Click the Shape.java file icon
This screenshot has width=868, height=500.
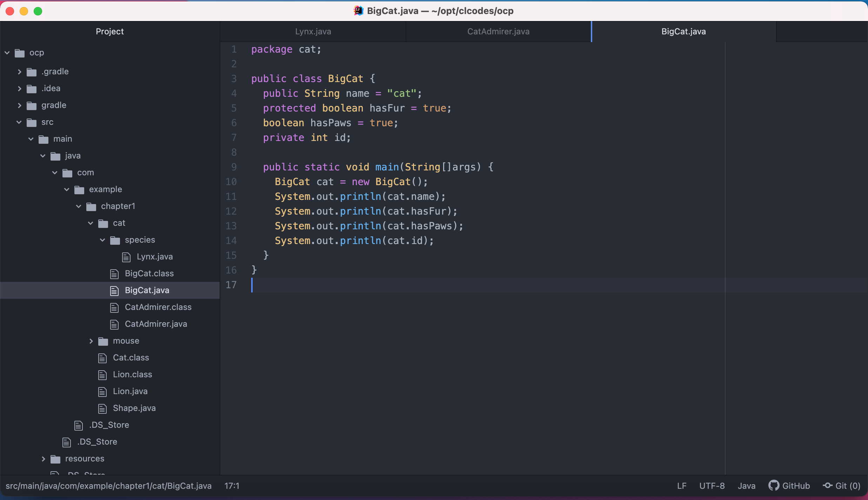pos(102,409)
